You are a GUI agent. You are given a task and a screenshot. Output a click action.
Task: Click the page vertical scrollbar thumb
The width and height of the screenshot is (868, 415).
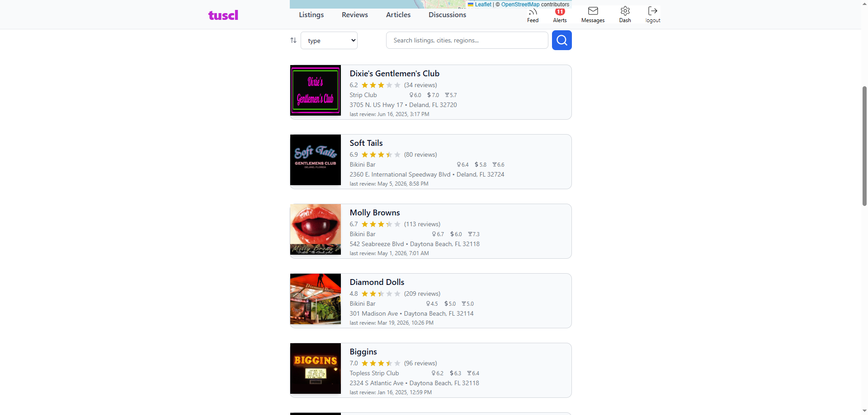tap(864, 145)
